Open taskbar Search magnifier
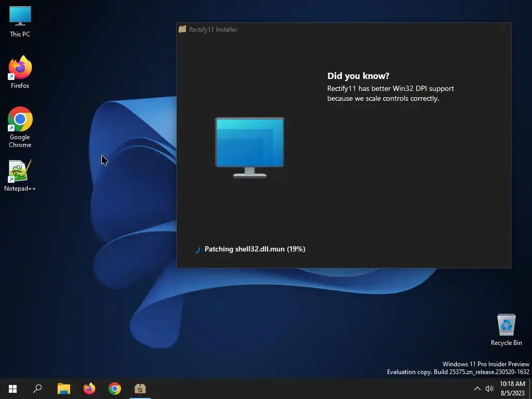Viewport: 532px width, 399px height. pos(37,389)
